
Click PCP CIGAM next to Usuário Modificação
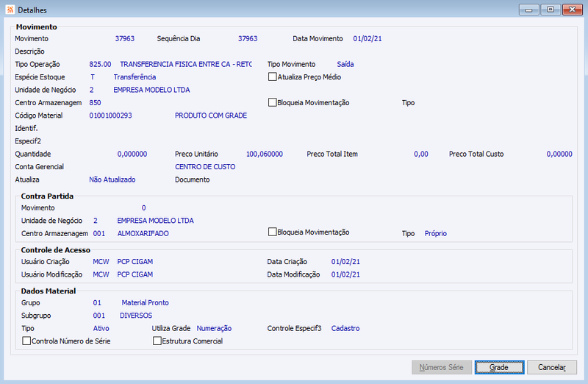135,274
